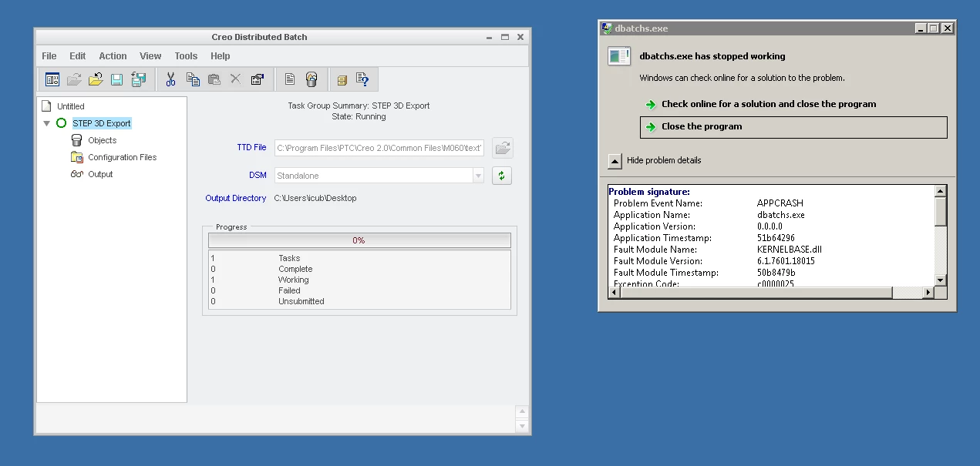Open the Help menu
The height and width of the screenshot is (466, 980).
[x=221, y=56]
